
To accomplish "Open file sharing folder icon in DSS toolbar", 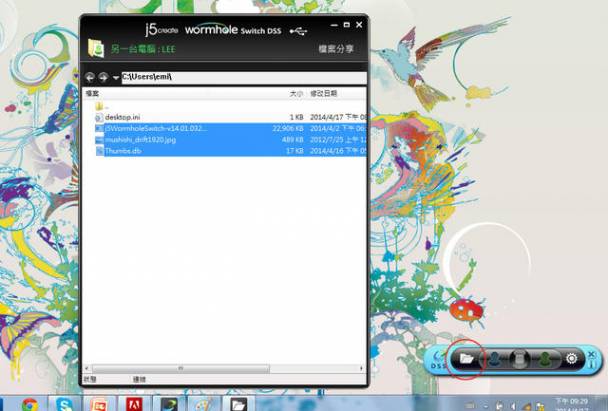I will coord(466,359).
